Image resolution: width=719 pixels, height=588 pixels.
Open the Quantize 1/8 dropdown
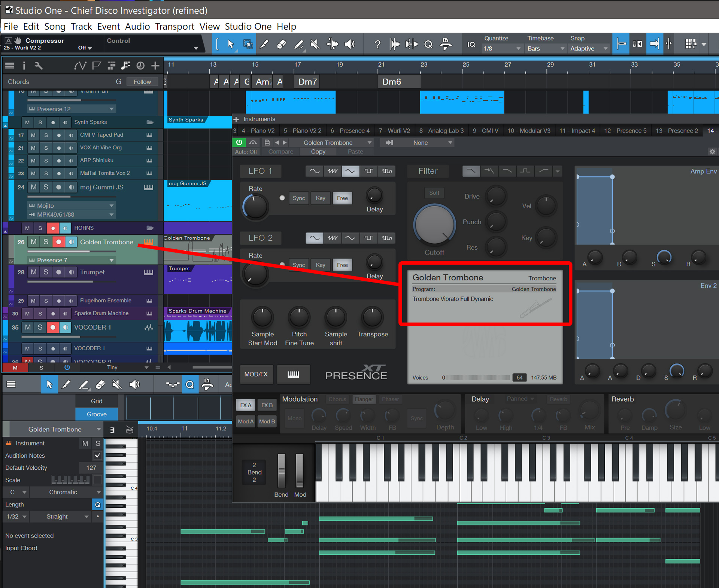coord(502,49)
